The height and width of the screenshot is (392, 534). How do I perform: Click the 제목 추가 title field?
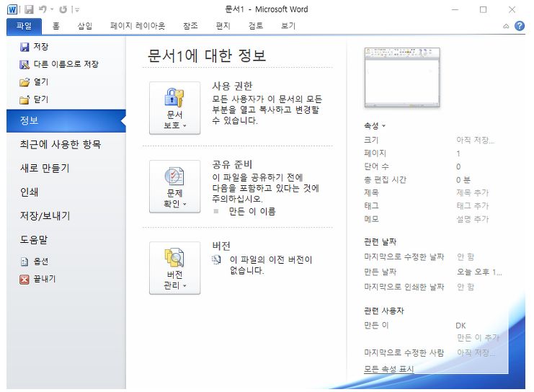coord(472,193)
